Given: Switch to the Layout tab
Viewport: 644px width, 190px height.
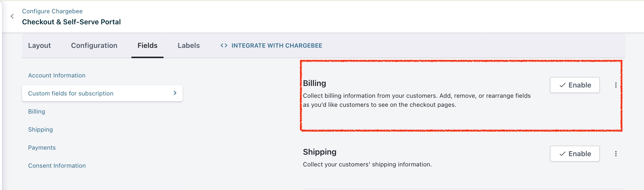Looking at the screenshot, I should tap(39, 45).
